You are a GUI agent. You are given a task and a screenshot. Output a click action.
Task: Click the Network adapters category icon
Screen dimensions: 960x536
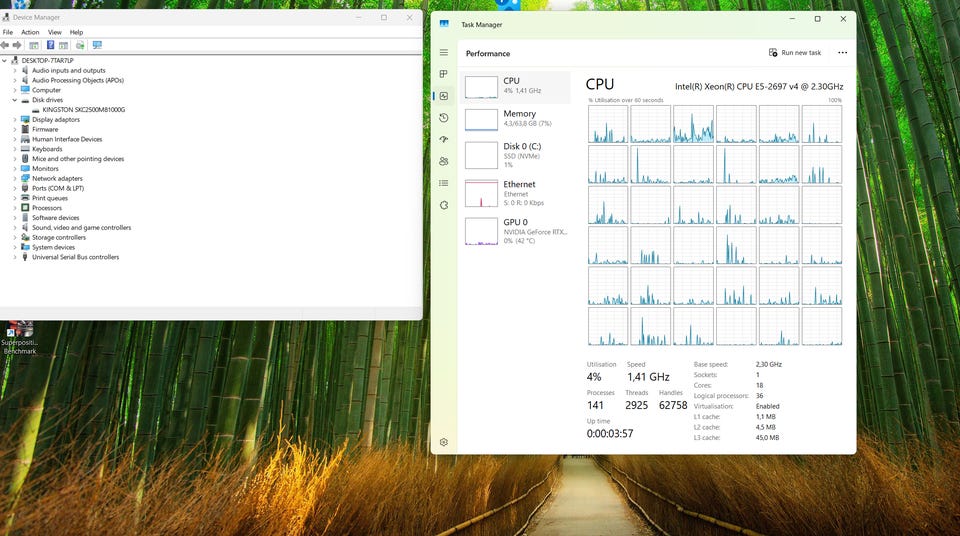coord(25,178)
